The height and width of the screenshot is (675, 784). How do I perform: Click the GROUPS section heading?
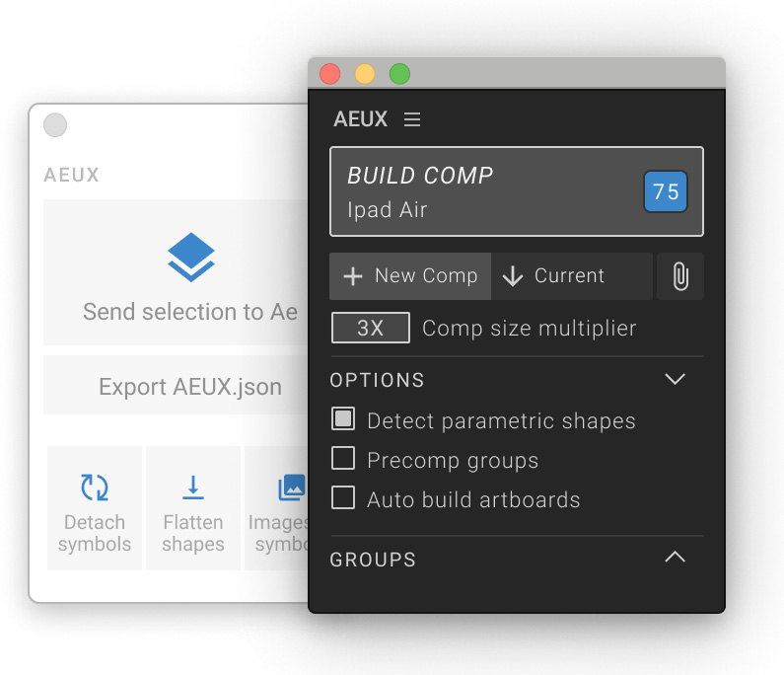click(x=373, y=560)
